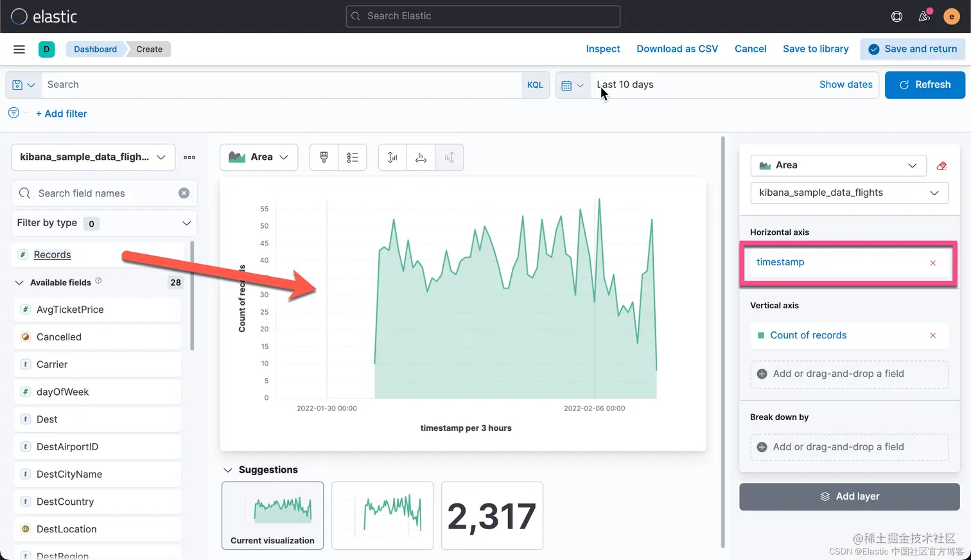Click Download as CSV
Image resolution: width=971 pixels, height=560 pixels.
678,49
